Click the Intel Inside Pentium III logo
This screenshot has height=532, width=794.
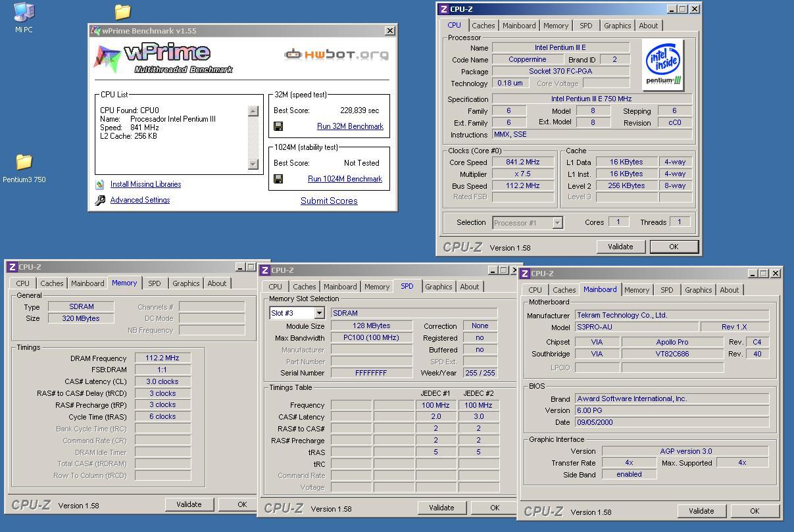click(663, 65)
